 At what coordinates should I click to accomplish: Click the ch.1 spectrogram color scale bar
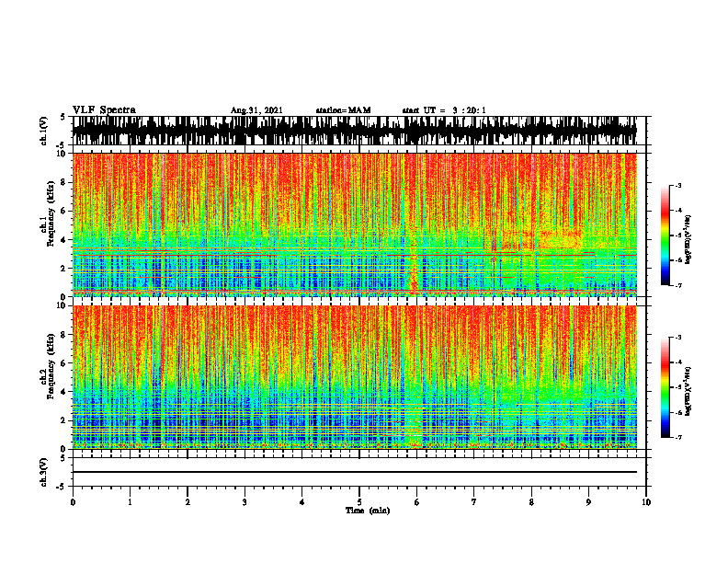tap(665, 236)
